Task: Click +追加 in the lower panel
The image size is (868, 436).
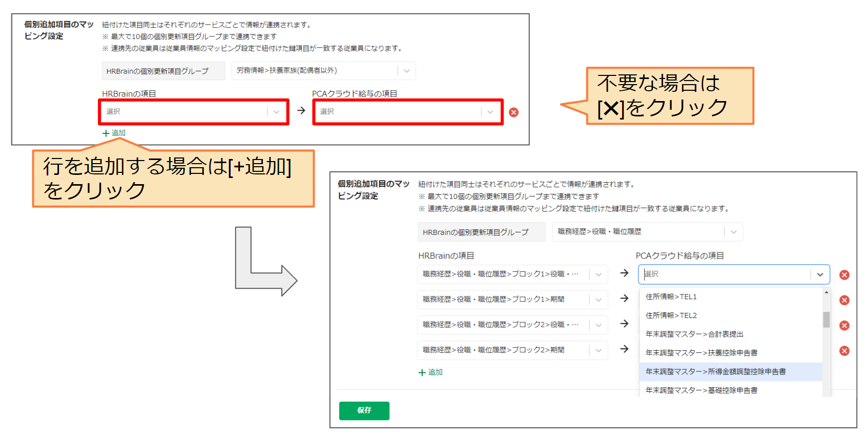Action: point(430,372)
